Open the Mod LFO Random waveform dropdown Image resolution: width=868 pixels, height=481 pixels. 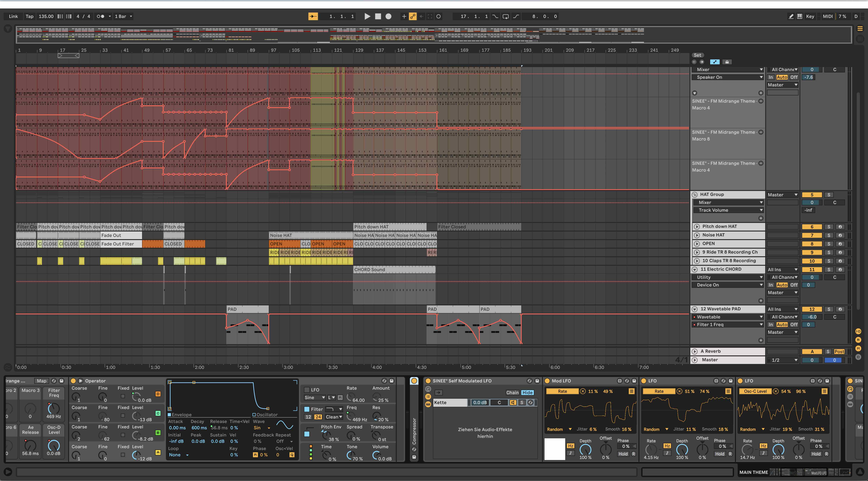559,429
